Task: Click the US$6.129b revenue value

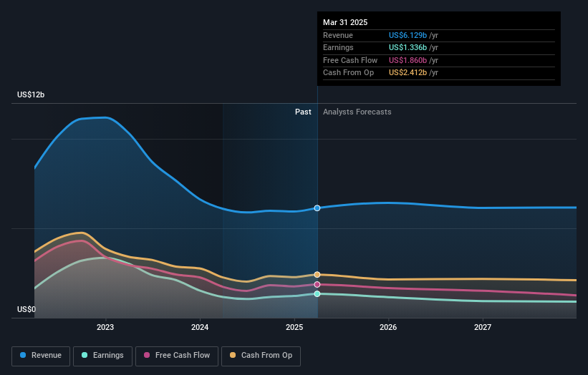Action: tap(408, 35)
